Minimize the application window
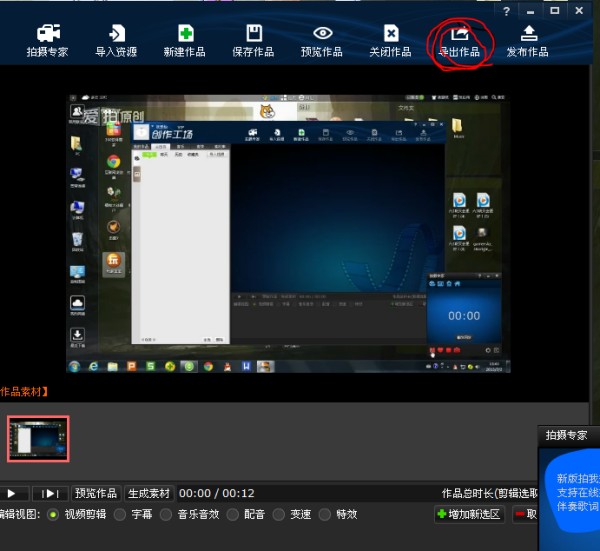This screenshot has height=551, width=600. [530, 11]
